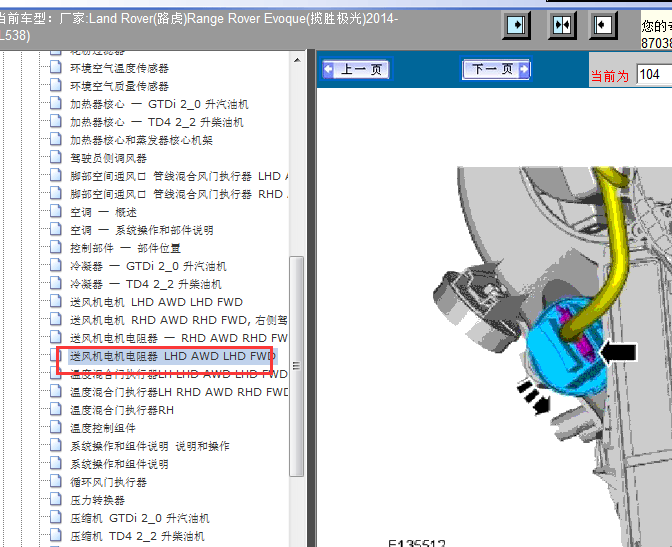Open 加热器核心 GTDi 2_0 升汽油机 entry
Viewport: 672px width, 547px height.
[x=159, y=104]
